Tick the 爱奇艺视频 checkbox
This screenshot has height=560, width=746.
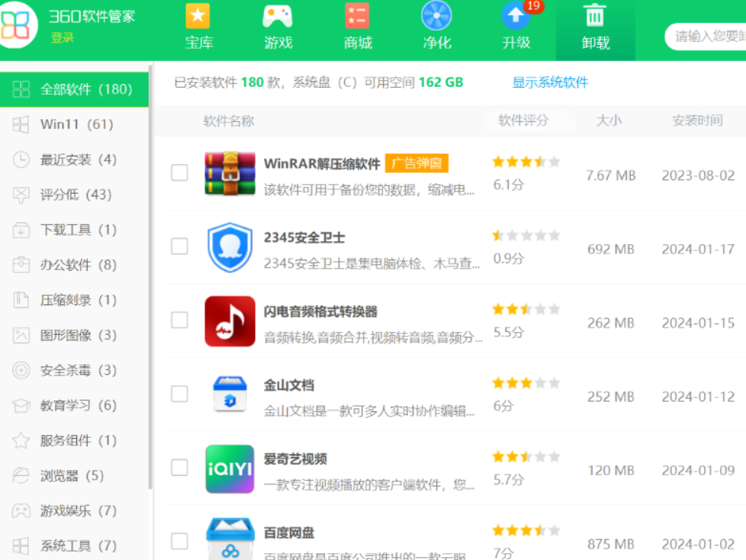coord(179,468)
